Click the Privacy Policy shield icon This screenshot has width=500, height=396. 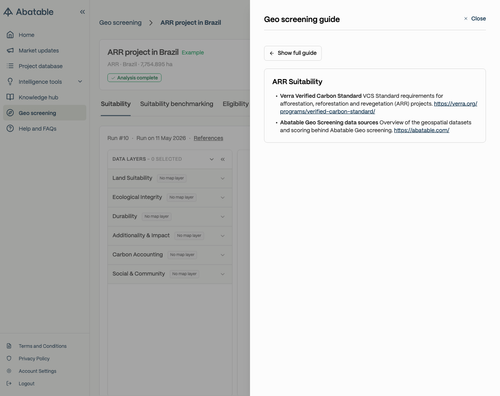9,358
